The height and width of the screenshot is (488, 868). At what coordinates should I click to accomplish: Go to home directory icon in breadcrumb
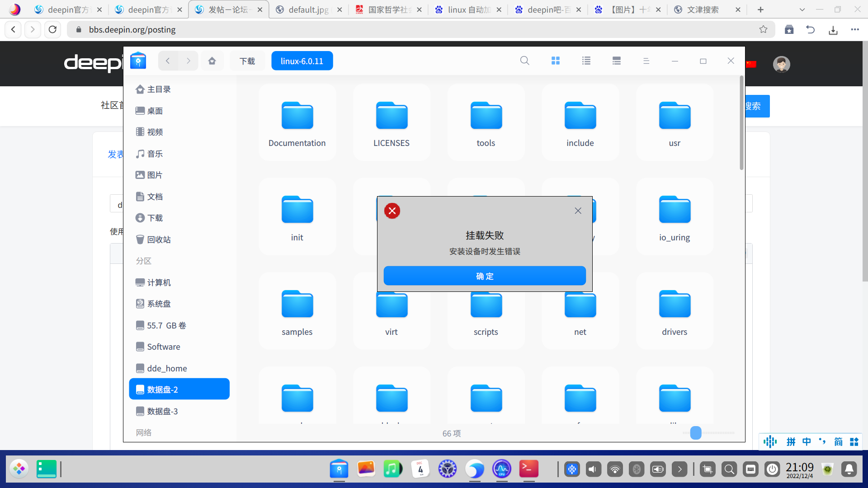[x=212, y=61]
